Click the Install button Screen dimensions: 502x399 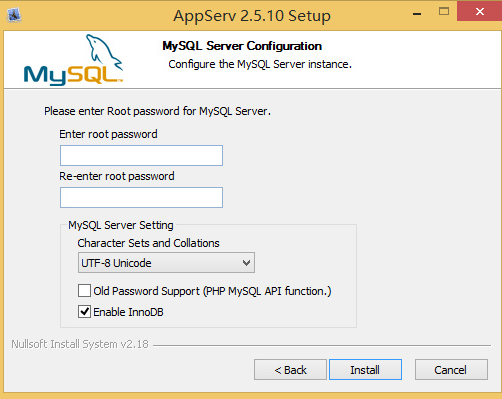pyautogui.click(x=365, y=370)
